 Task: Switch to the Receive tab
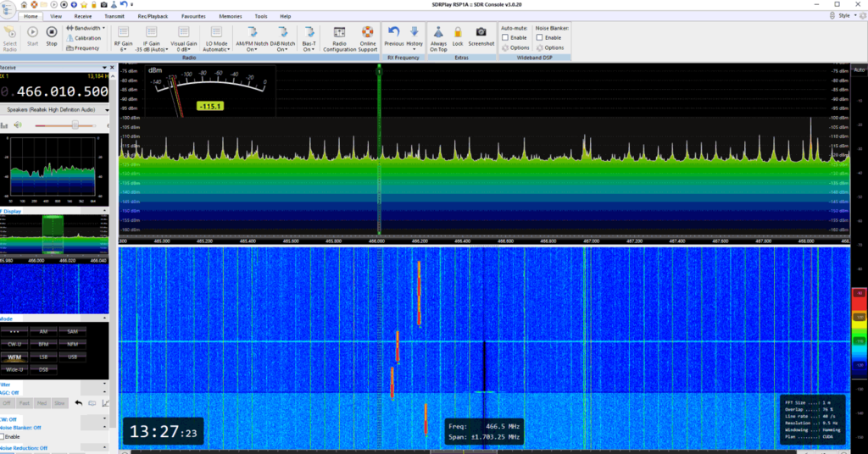click(x=83, y=17)
